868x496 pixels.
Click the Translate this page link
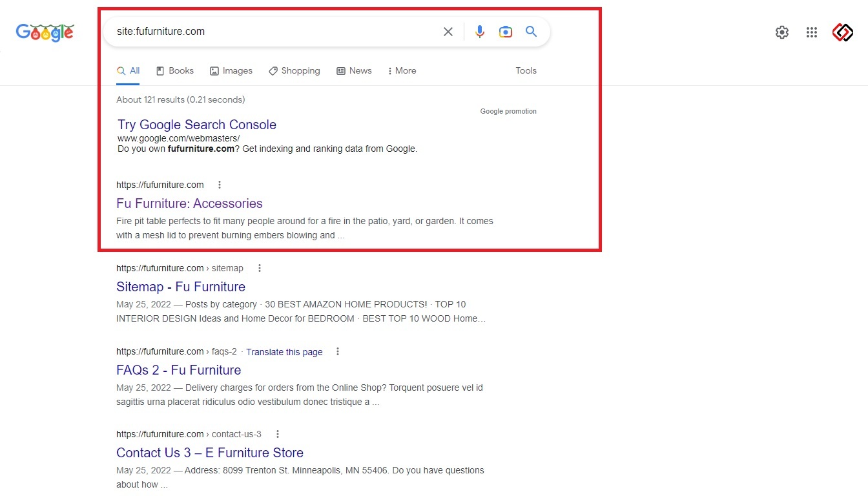click(284, 352)
